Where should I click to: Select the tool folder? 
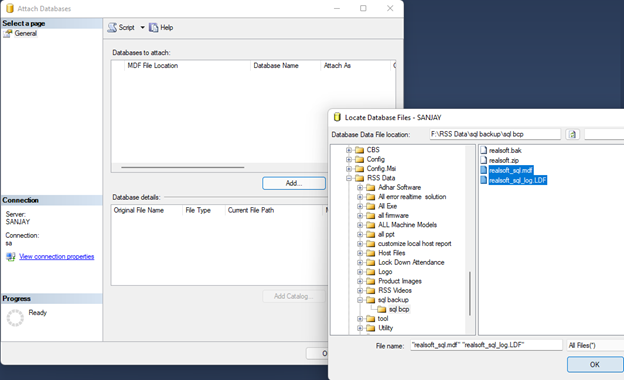(x=383, y=319)
